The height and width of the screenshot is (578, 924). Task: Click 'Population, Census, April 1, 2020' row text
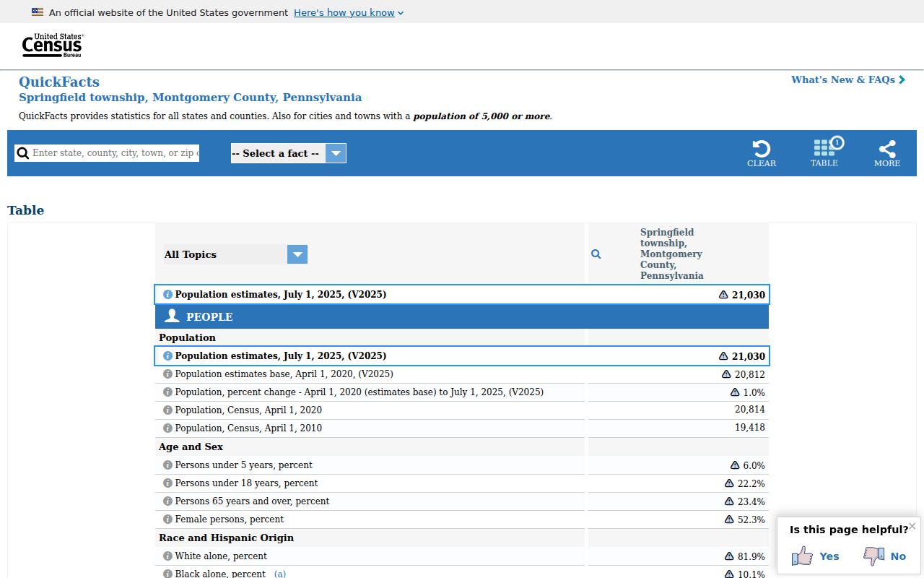(x=248, y=410)
